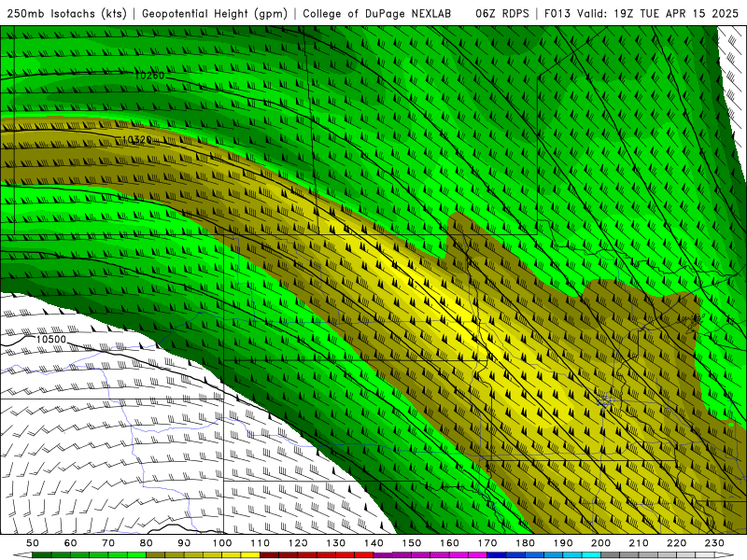Click the 130 value on the color scale
This screenshot has width=747, height=560.
pyautogui.click(x=336, y=543)
